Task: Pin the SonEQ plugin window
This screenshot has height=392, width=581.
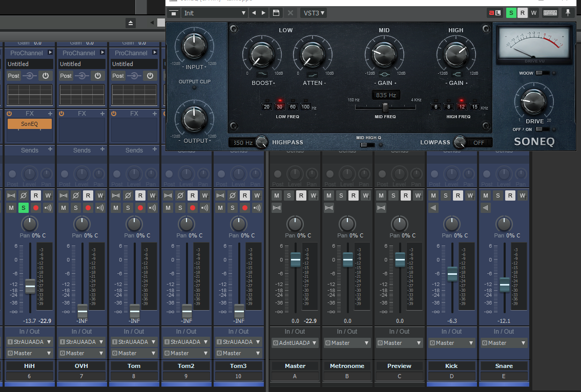Action: 568,13
